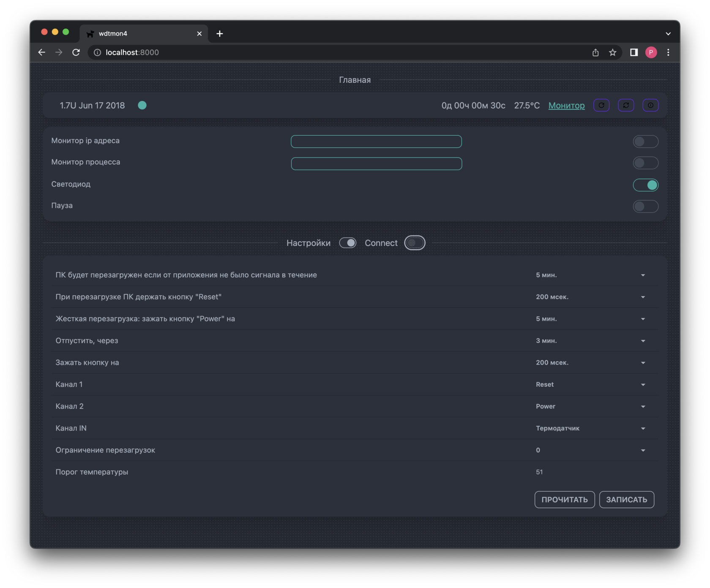Image resolution: width=710 pixels, height=588 pixels.
Task: Turn off the Светодиод switch
Action: pyautogui.click(x=645, y=185)
